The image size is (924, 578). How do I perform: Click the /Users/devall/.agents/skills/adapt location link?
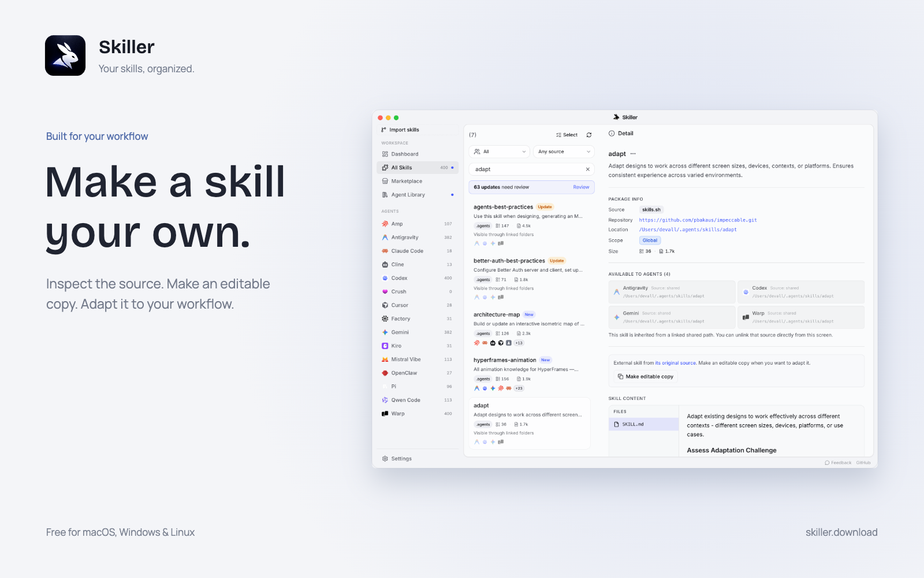pyautogui.click(x=688, y=229)
